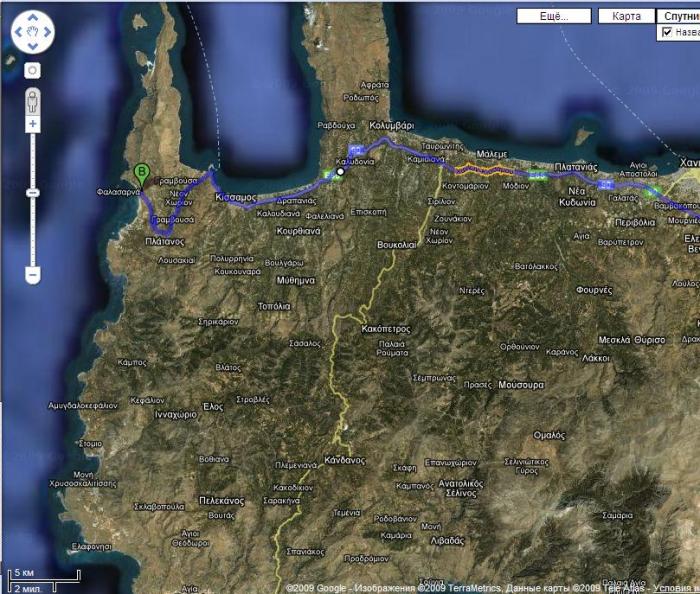Viewport: 700px width, 594px height.
Task: Zoom out with the minus button
Action: 32,273
